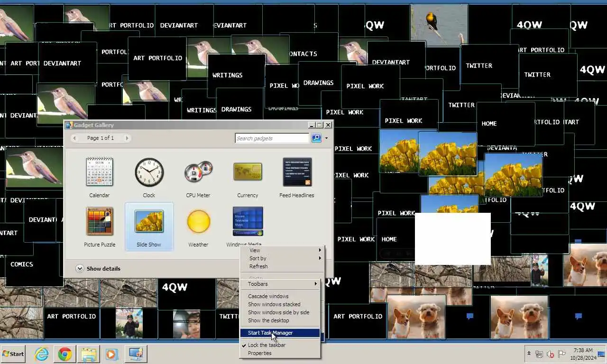Select the Picture Puzzle gadget
The image size is (607, 364).
(x=100, y=227)
